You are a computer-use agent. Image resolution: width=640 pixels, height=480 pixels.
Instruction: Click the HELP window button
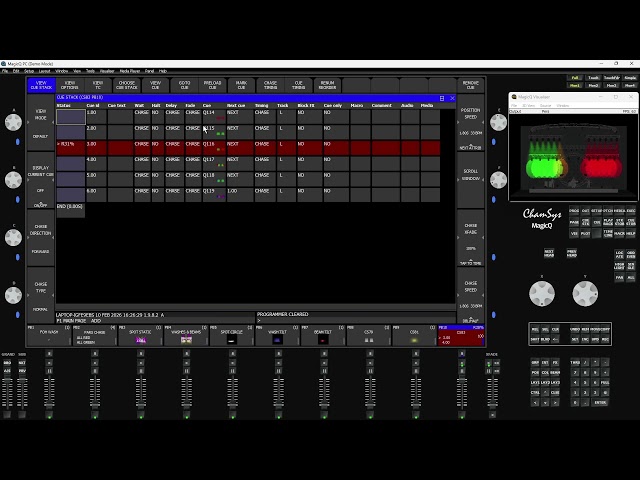pyautogui.click(x=631, y=233)
